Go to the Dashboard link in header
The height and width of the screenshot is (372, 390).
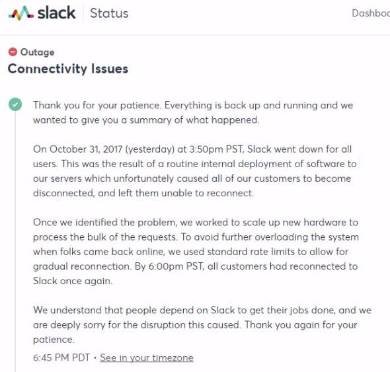[x=371, y=13]
